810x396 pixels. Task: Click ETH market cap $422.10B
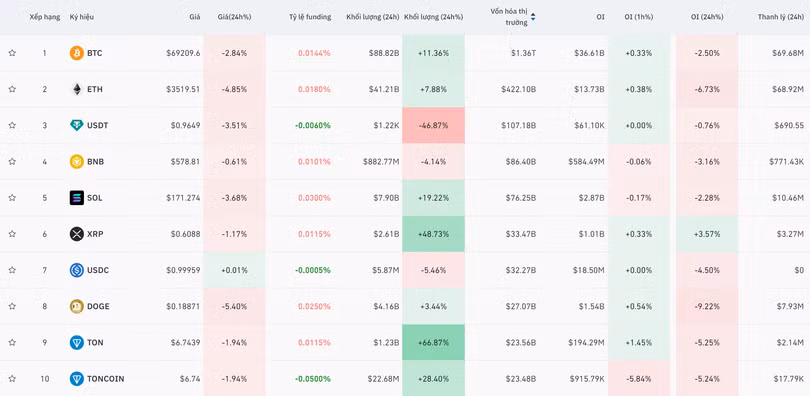pyautogui.click(x=519, y=89)
